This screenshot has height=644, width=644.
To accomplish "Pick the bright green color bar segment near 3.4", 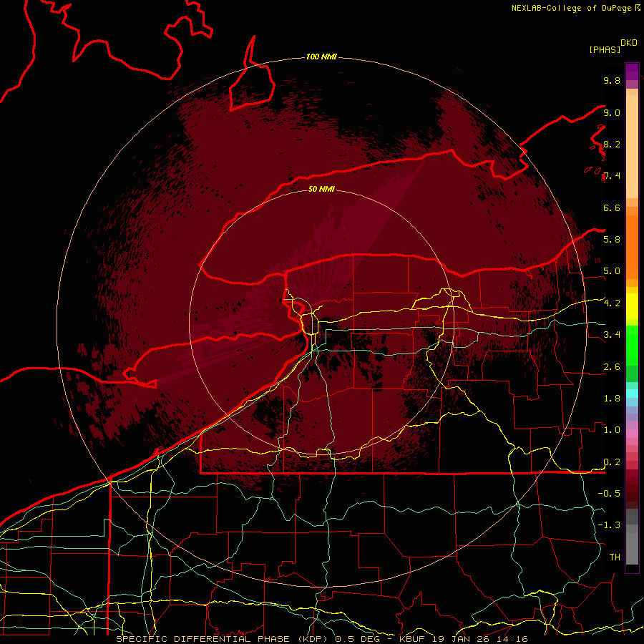I will pyautogui.click(x=632, y=345).
